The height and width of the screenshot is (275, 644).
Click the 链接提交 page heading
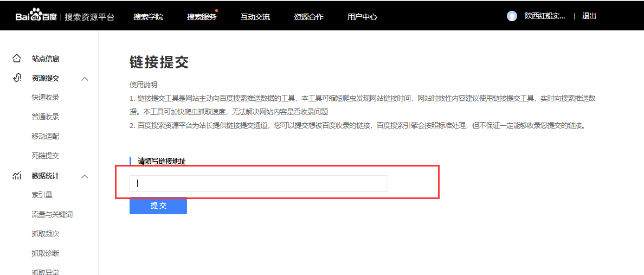(159, 63)
